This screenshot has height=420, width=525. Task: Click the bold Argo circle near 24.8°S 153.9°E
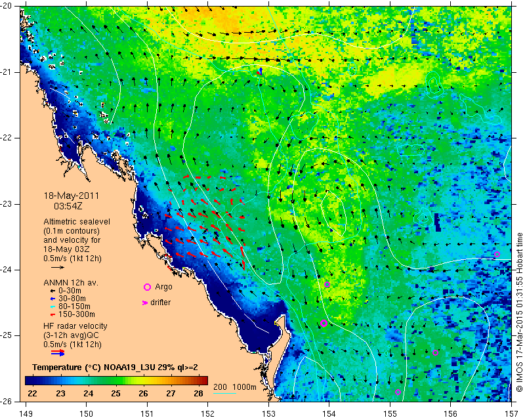pyautogui.click(x=324, y=324)
